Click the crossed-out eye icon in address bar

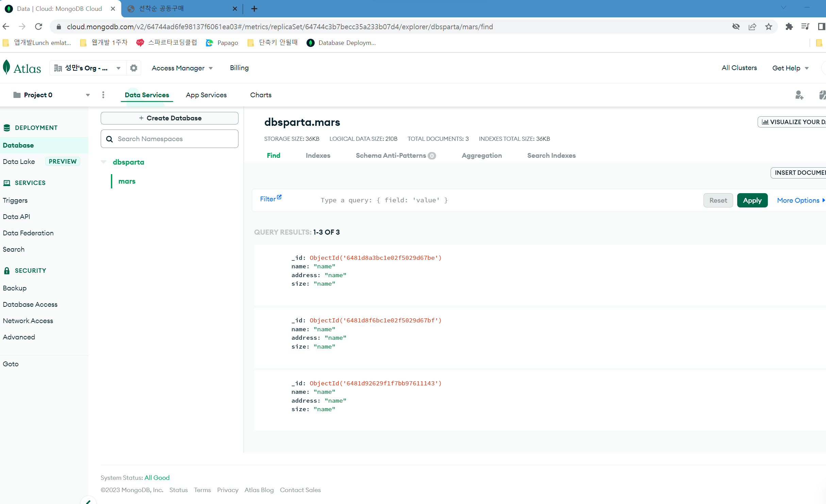(x=736, y=27)
